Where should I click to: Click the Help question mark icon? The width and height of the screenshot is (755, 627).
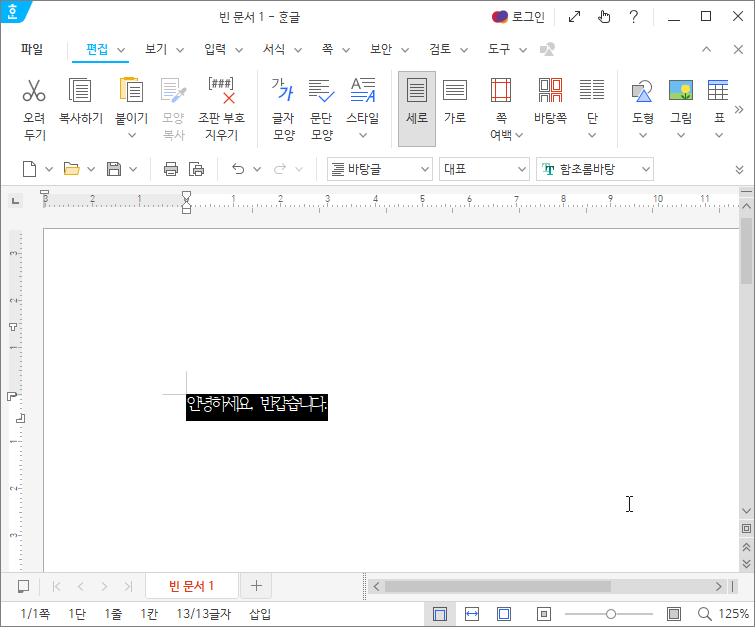coord(634,17)
